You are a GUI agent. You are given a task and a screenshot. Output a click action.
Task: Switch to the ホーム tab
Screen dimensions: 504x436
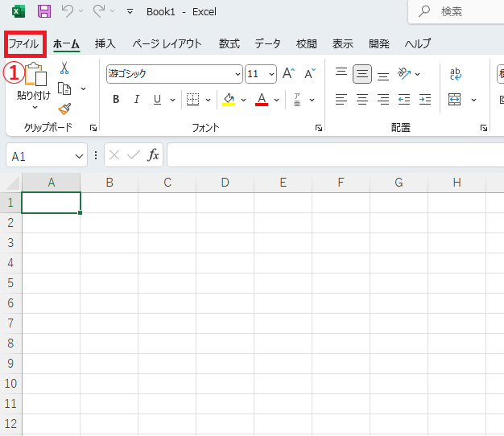(x=66, y=43)
